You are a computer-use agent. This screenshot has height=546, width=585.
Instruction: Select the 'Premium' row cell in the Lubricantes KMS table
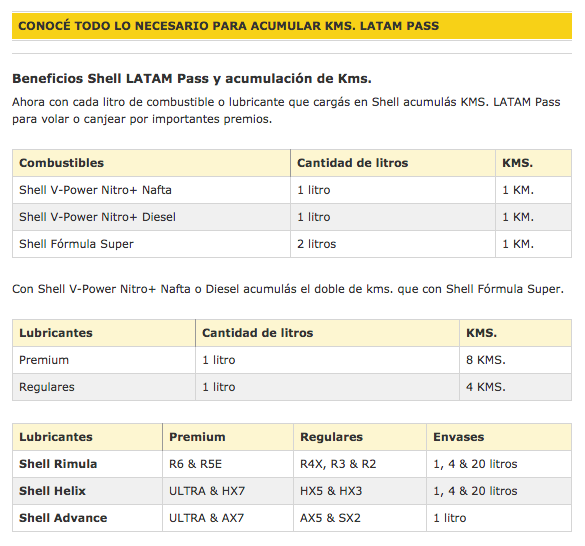(x=104, y=360)
